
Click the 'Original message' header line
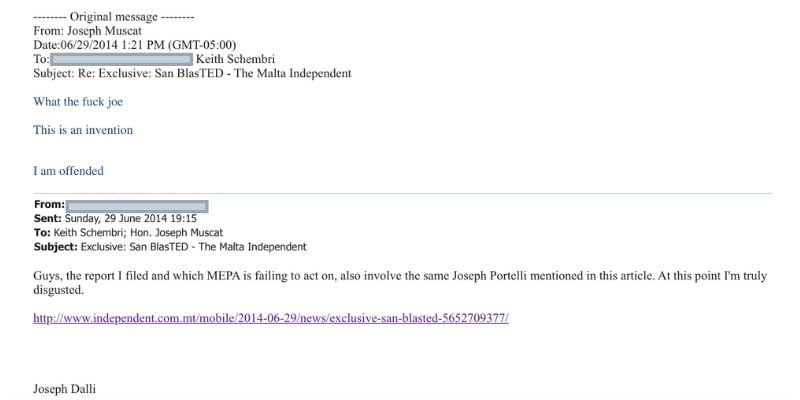pos(114,18)
